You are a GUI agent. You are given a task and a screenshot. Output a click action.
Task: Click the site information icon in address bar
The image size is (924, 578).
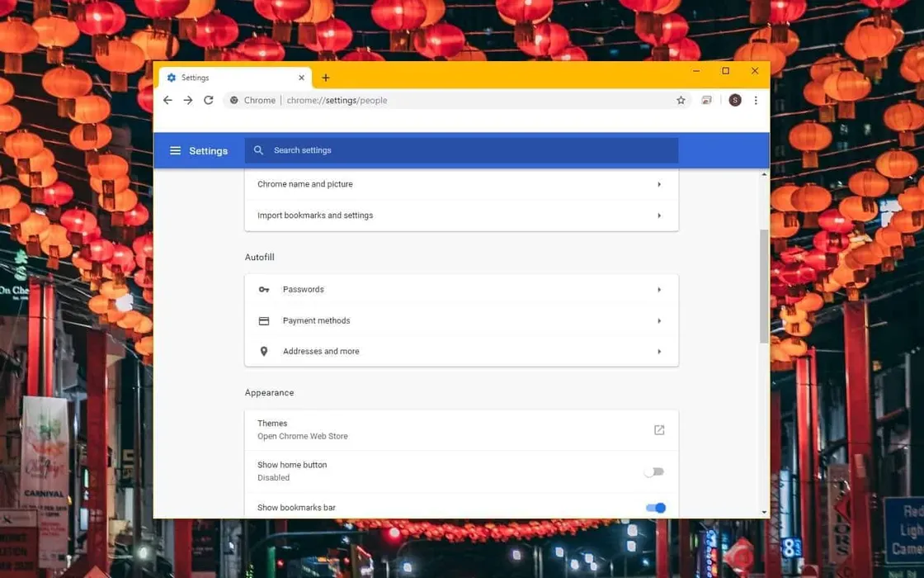coord(236,100)
